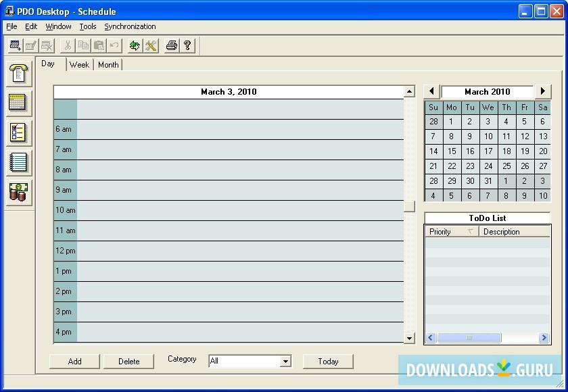Go to previous month using left arrow
Screen dimensions: 568x392
click(x=431, y=91)
